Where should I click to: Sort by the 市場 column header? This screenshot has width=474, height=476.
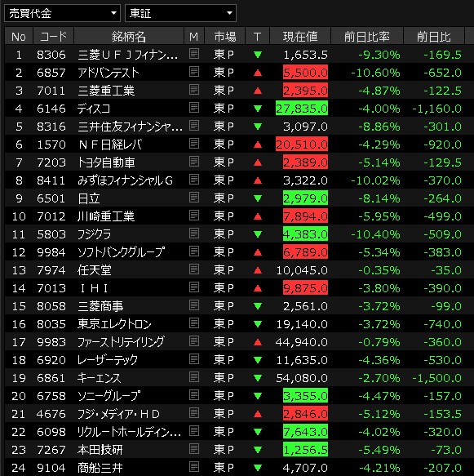point(225,37)
